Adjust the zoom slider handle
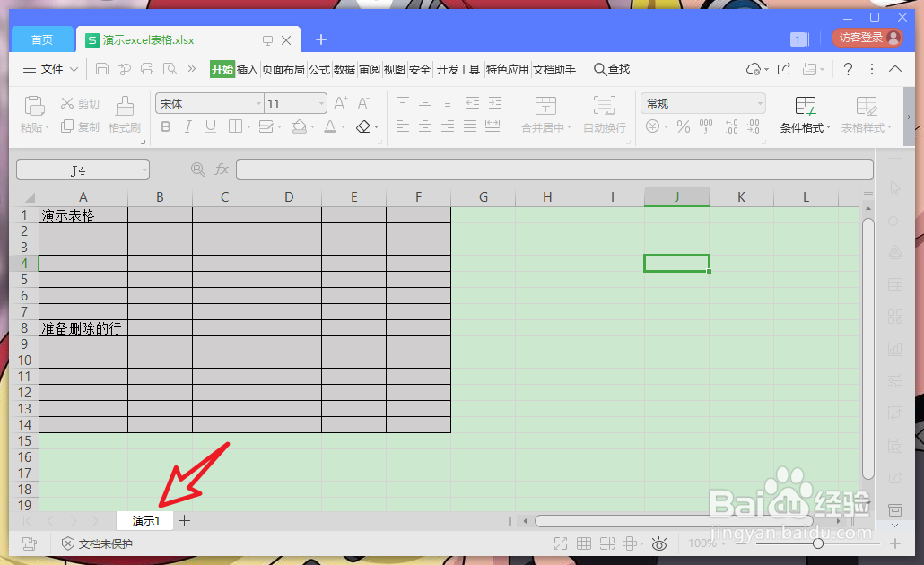The width and height of the screenshot is (924, 565). click(818, 543)
